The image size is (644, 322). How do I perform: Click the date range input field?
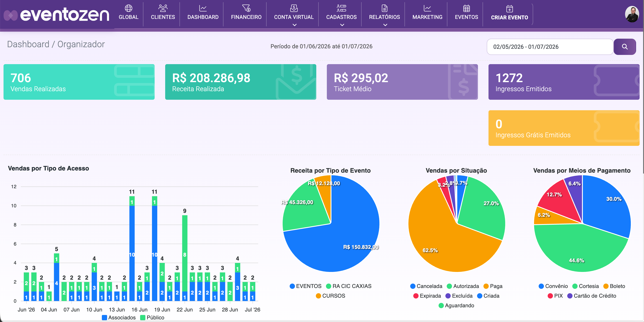550,47
